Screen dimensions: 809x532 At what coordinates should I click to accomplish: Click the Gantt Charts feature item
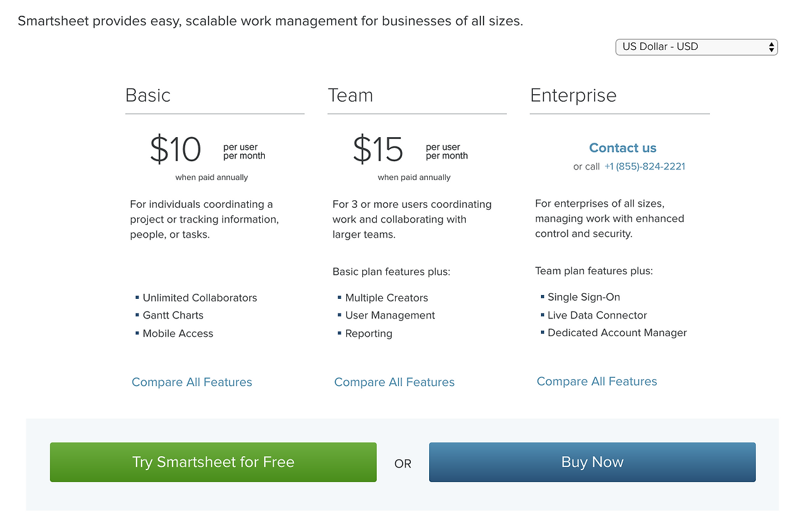173,315
